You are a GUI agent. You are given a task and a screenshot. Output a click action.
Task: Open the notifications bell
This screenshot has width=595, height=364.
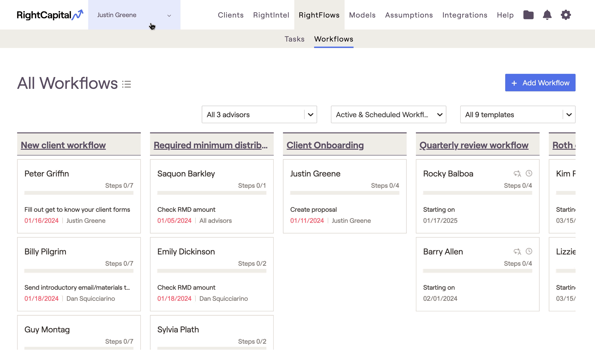coord(547,15)
